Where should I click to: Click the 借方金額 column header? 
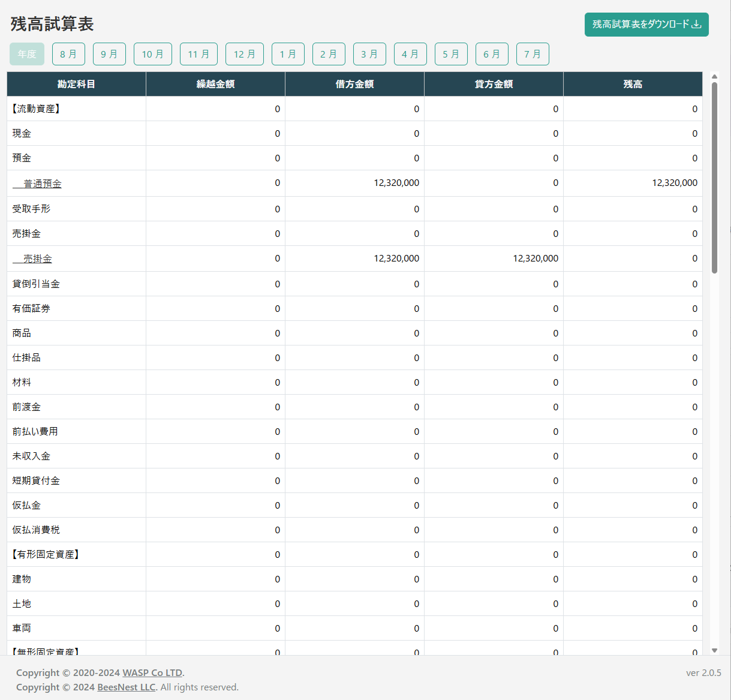[x=354, y=84]
